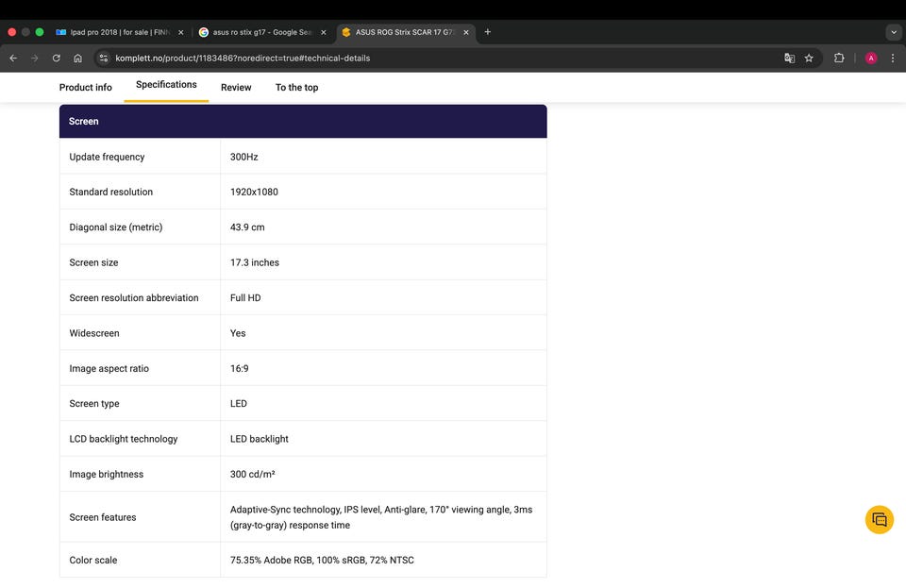Click the Diagonal size (metric) label
This screenshot has width=906, height=588.
click(115, 227)
